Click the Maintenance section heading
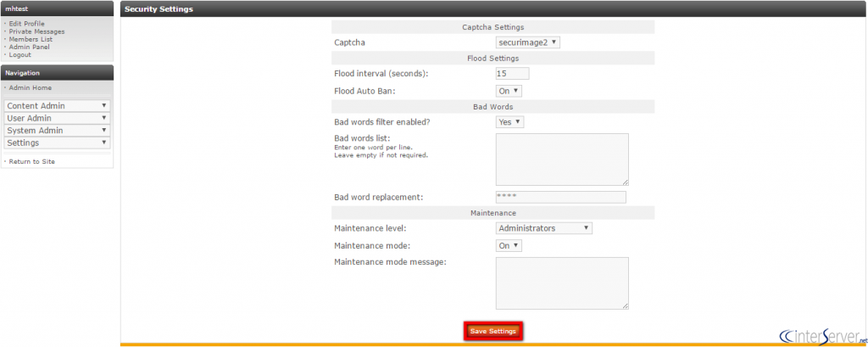The width and height of the screenshot is (868, 347). coord(492,213)
